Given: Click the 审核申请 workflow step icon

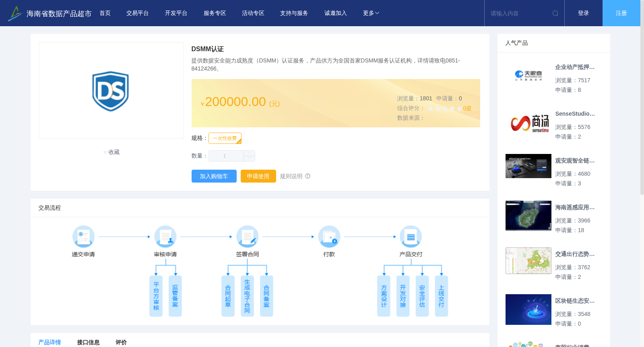Looking at the screenshot, I should (165, 237).
